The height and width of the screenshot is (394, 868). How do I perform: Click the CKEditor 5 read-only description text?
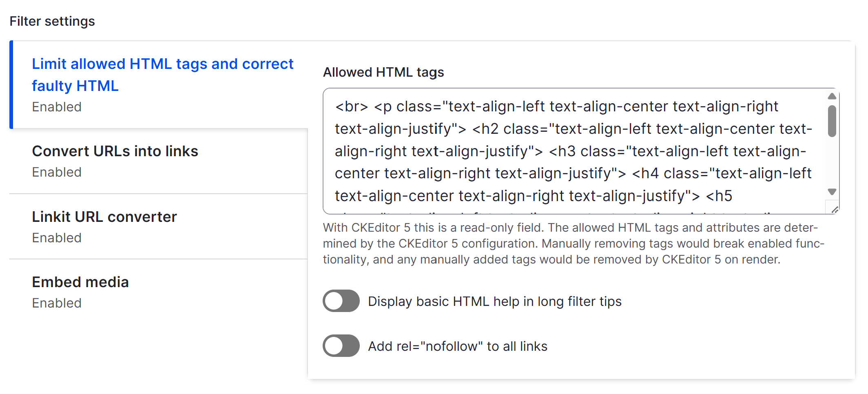(571, 243)
